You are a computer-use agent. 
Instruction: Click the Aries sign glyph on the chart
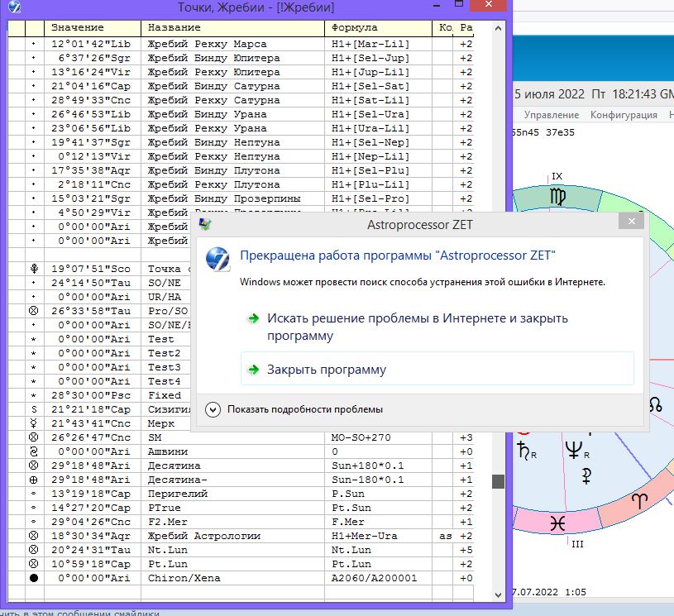641,501
